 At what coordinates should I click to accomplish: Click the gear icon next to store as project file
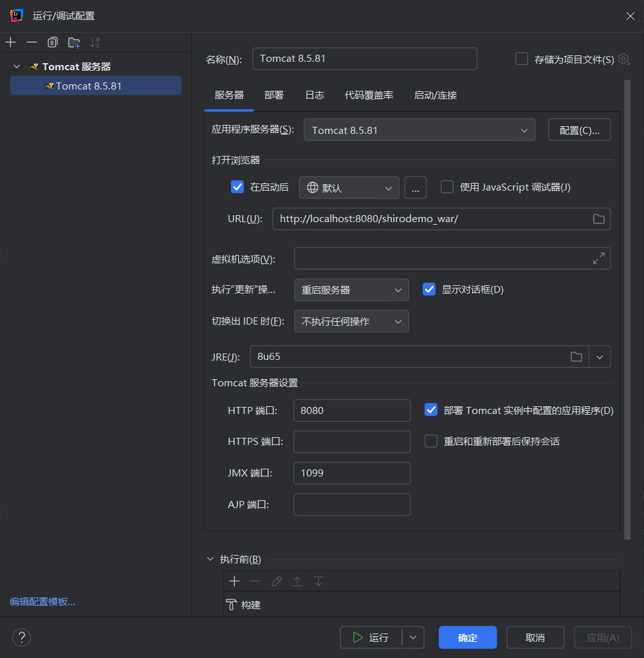623,59
